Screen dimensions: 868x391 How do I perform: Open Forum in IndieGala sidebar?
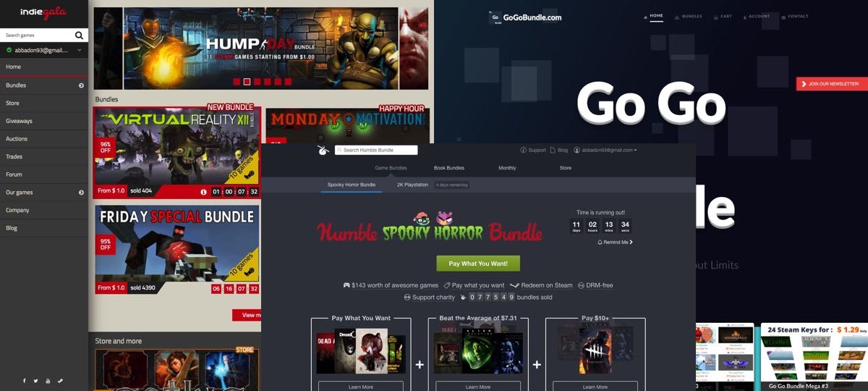(44, 175)
